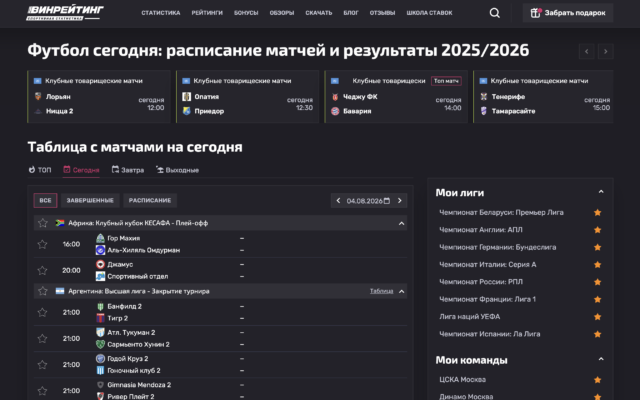The image size is (640, 400).
Task: Unstar Чемпионат Англии: АПЛ
Action: point(597,230)
